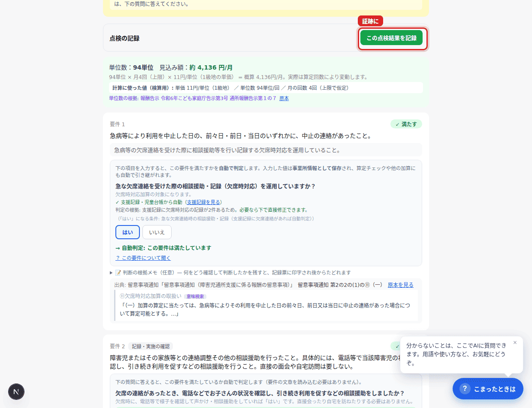Open 原本を見る link for 留意事項通知
The height and width of the screenshot is (408, 532).
[x=401, y=285]
